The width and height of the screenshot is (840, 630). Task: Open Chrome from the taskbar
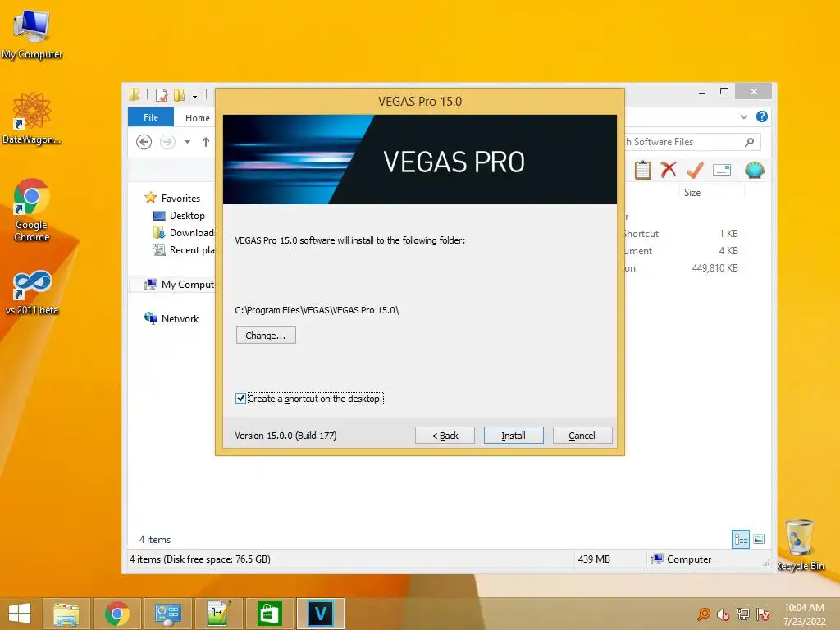tap(116, 614)
